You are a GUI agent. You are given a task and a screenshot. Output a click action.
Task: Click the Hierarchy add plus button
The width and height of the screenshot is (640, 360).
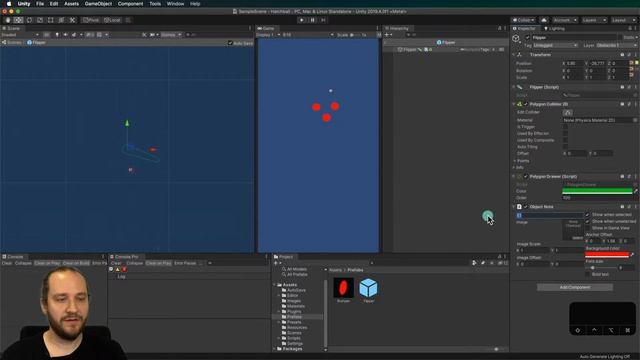pyautogui.click(x=388, y=35)
